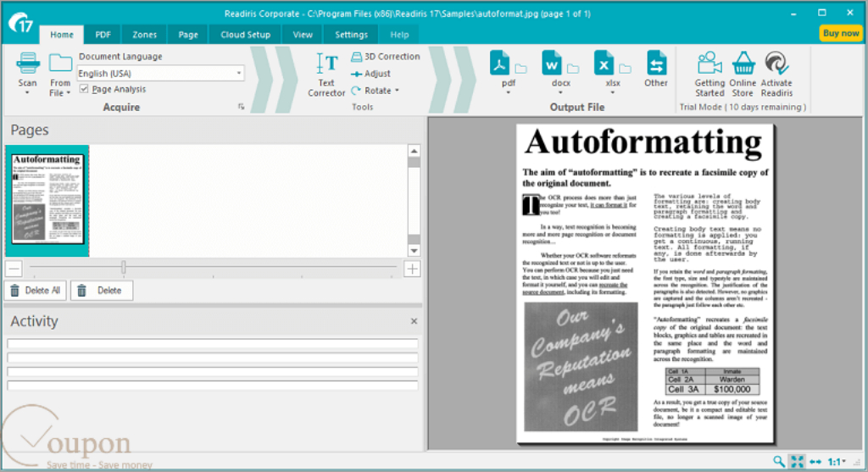Click fit-to-page icon in status bar
Screen dimensions: 868x472
[797, 462]
